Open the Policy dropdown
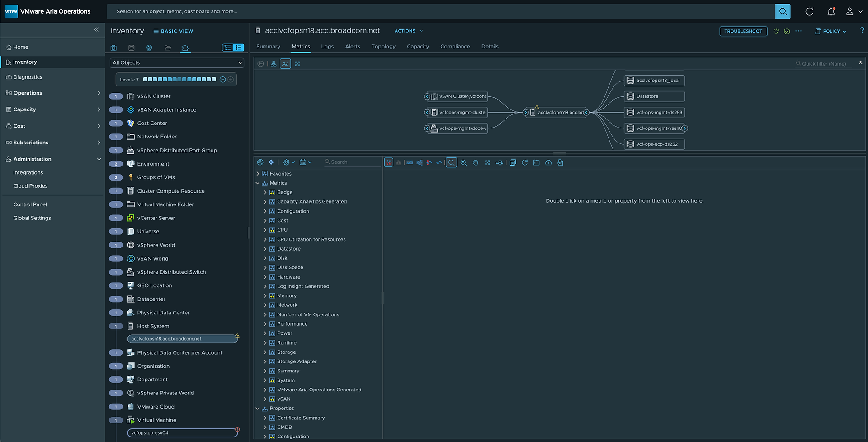 click(x=830, y=31)
